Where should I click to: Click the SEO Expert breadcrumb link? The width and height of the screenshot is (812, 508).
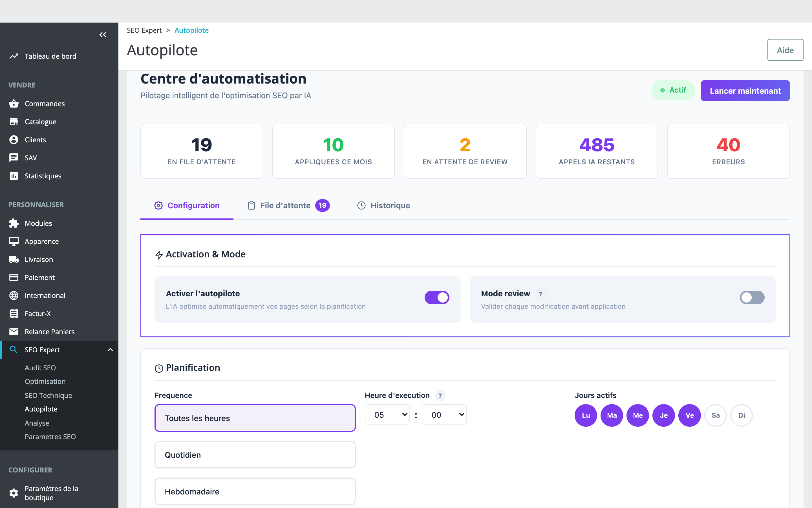(x=144, y=30)
